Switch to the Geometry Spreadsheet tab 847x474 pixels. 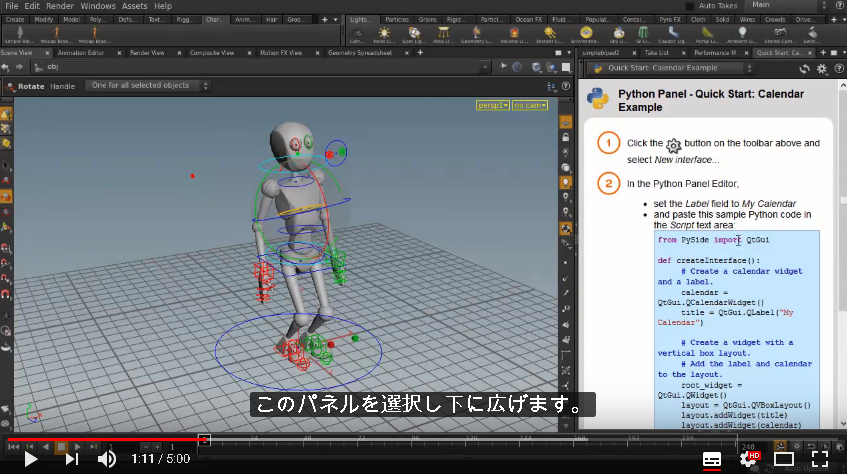pyautogui.click(x=360, y=53)
